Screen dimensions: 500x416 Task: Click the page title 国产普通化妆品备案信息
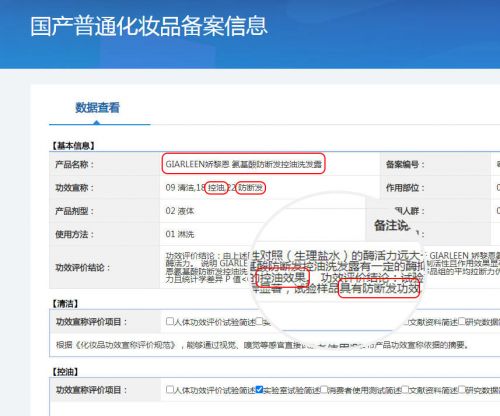pos(149,26)
